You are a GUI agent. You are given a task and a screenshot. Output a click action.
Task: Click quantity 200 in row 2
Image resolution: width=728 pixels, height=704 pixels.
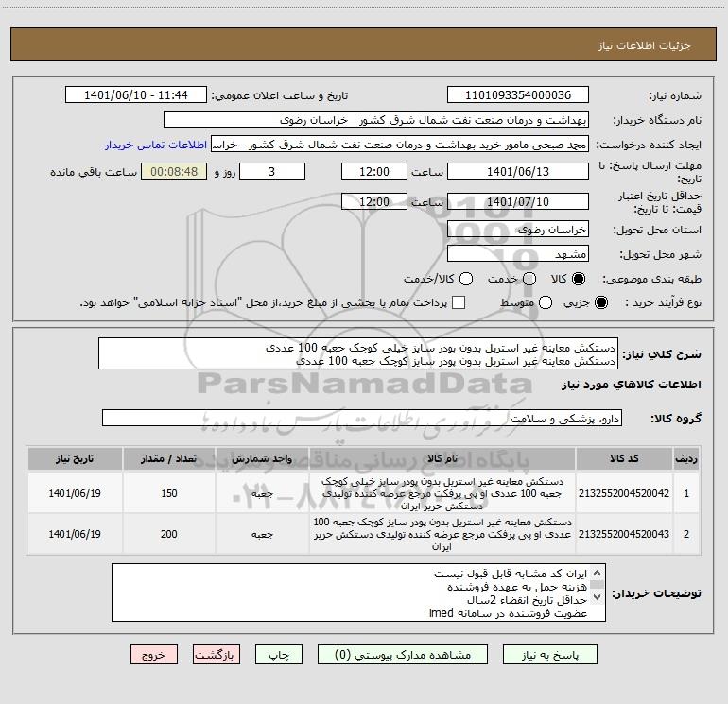(169, 534)
